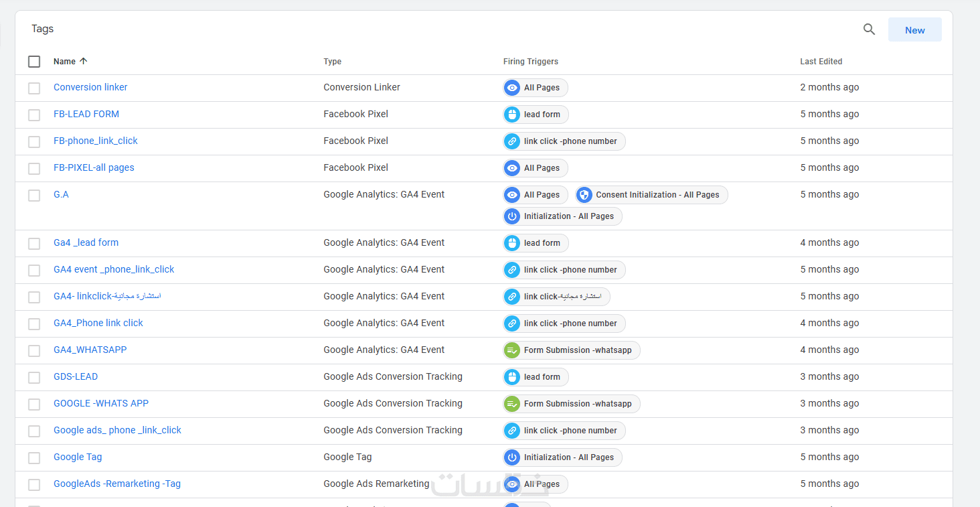Screen dimensions: 980x507
Task: Click All Pages eye icon for Conversion linker
Action: pos(512,88)
